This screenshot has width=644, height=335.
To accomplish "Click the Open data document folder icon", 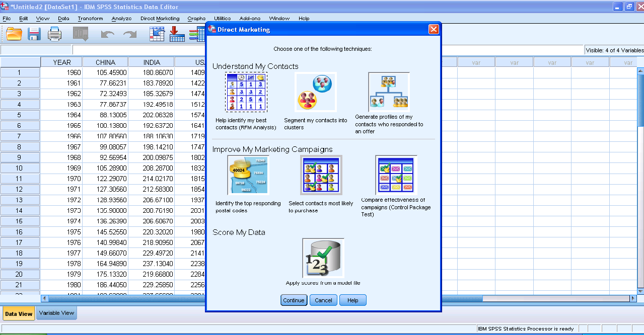I will [14, 34].
